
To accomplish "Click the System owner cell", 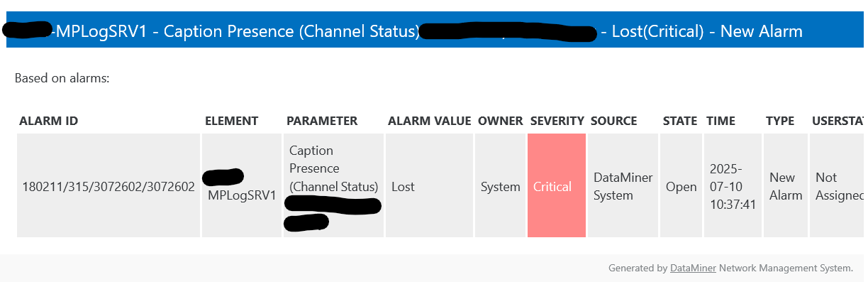I will pyautogui.click(x=501, y=185).
